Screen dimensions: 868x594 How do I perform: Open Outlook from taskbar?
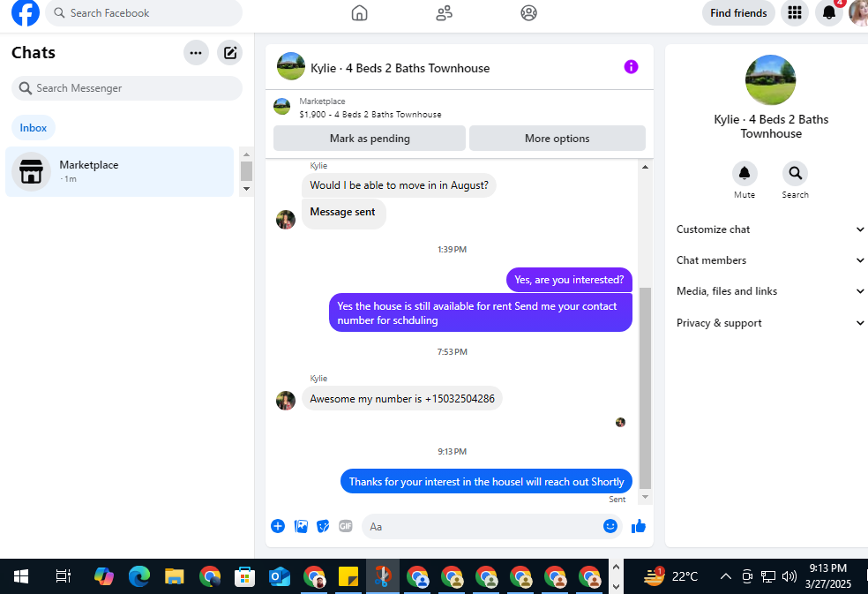coord(280,577)
